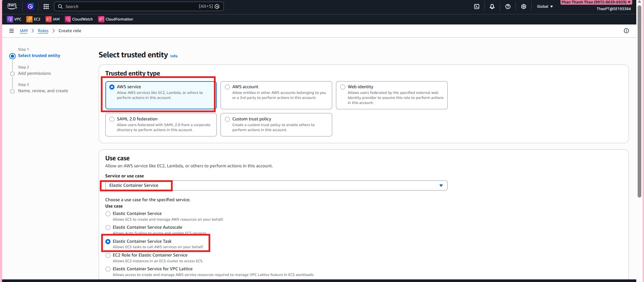
Task: Open the info panel icon at right
Action: (626, 31)
